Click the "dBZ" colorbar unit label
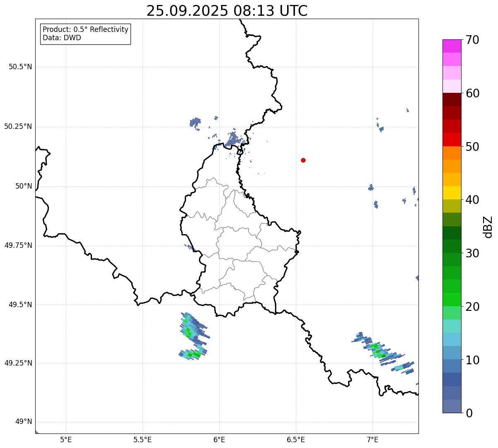The width and height of the screenshot is (498, 448). pyautogui.click(x=488, y=227)
